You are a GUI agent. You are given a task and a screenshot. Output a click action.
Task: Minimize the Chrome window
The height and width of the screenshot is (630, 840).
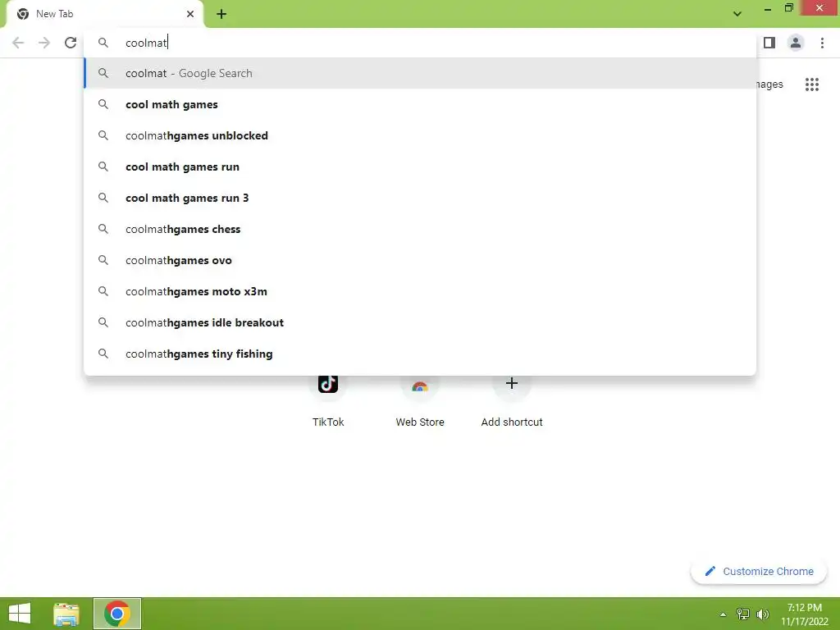click(x=768, y=10)
